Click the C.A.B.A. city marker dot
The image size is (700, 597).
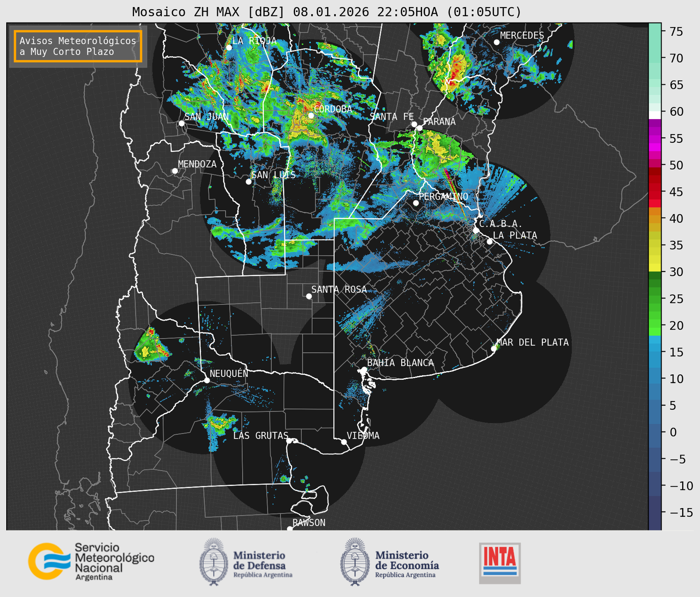(x=476, y=230)
